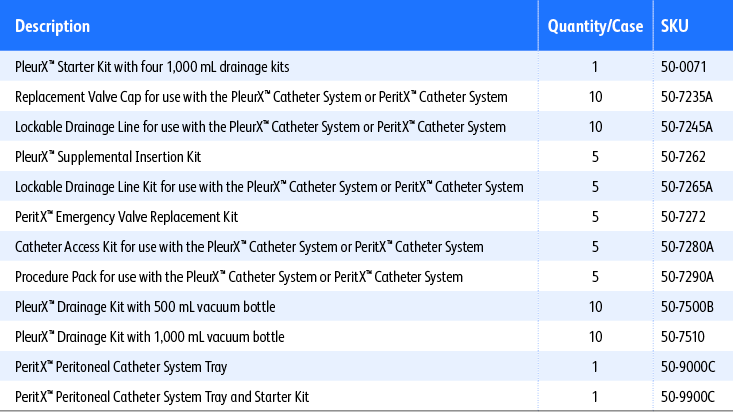Click SKU 50-9000C
This screenshot has width=733, height=412.
pyautogui.click(x=686, y=367)
